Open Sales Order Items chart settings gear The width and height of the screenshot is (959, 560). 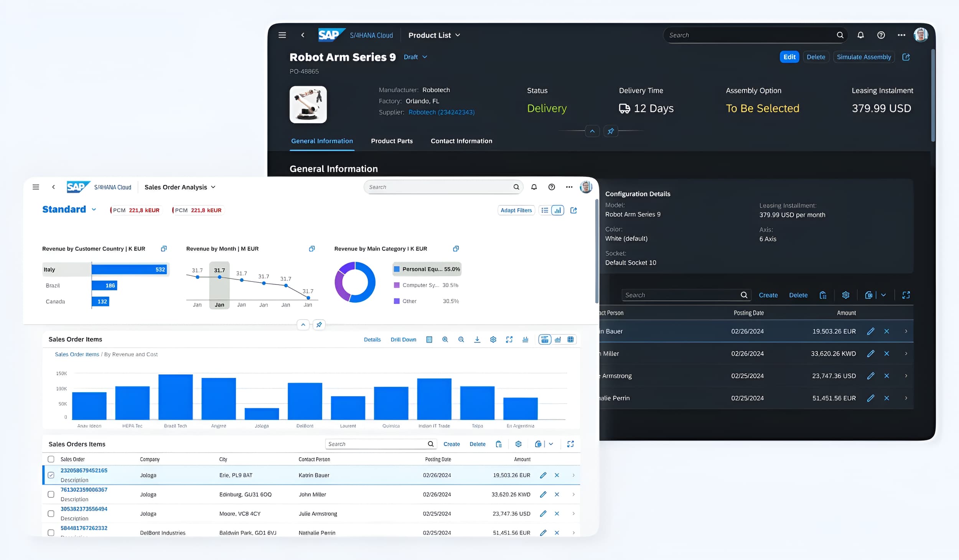coord(493,339)
